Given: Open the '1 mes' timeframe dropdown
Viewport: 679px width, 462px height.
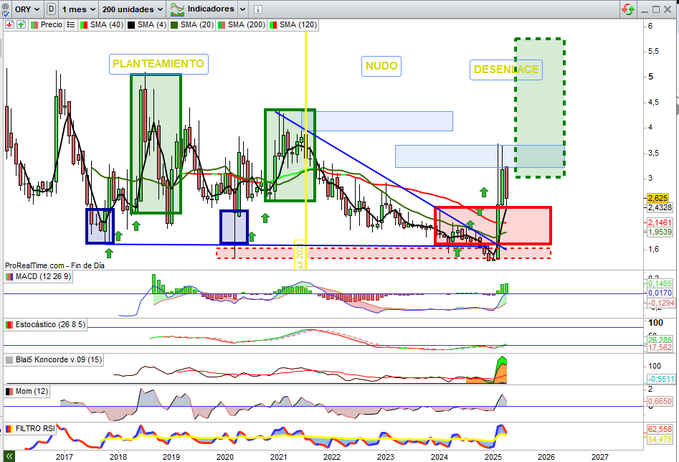Looking at the screenshot, I should click(x=78, y=9).
